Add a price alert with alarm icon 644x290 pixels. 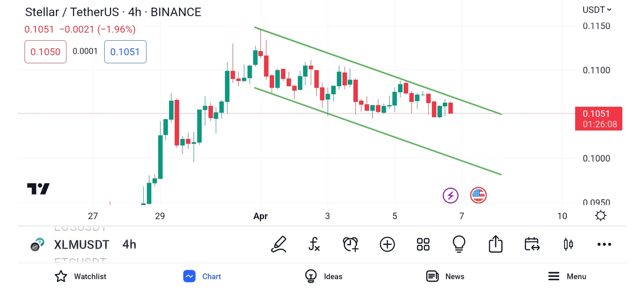coord(350,244)
